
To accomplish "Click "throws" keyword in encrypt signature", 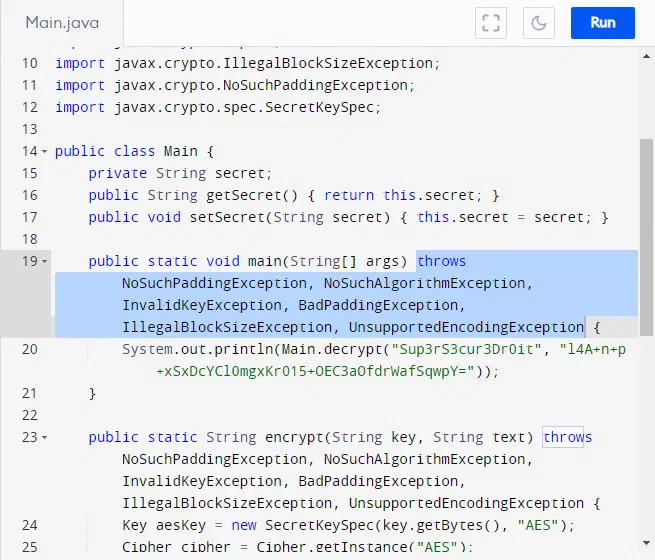I will (x=567, y=438).
